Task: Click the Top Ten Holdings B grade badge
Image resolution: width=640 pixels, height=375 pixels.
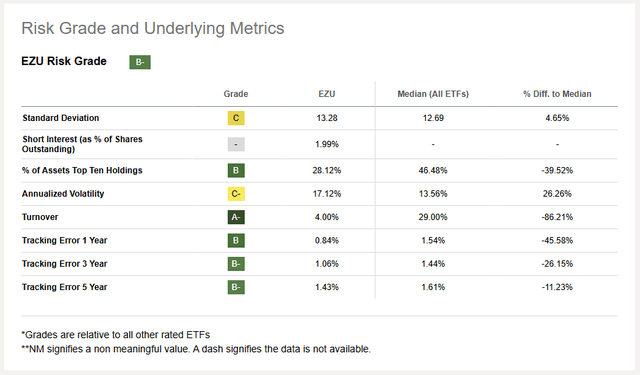Action: (236, 170)
